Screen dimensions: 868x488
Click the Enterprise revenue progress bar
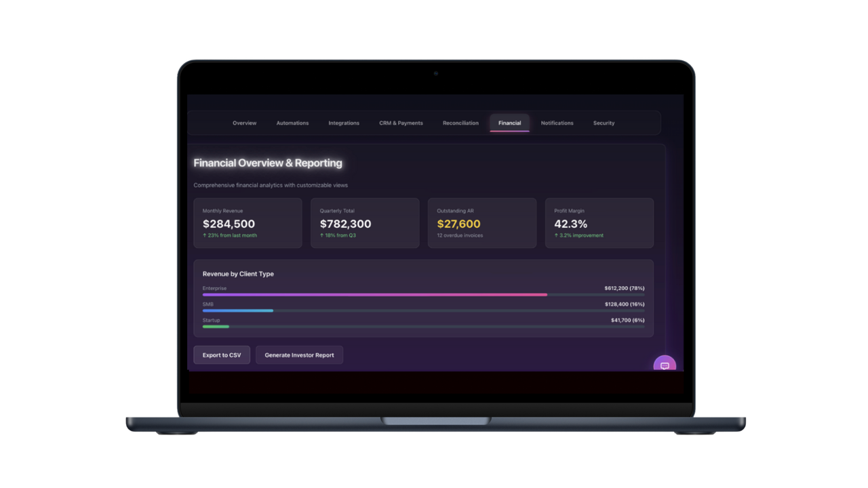423,295
